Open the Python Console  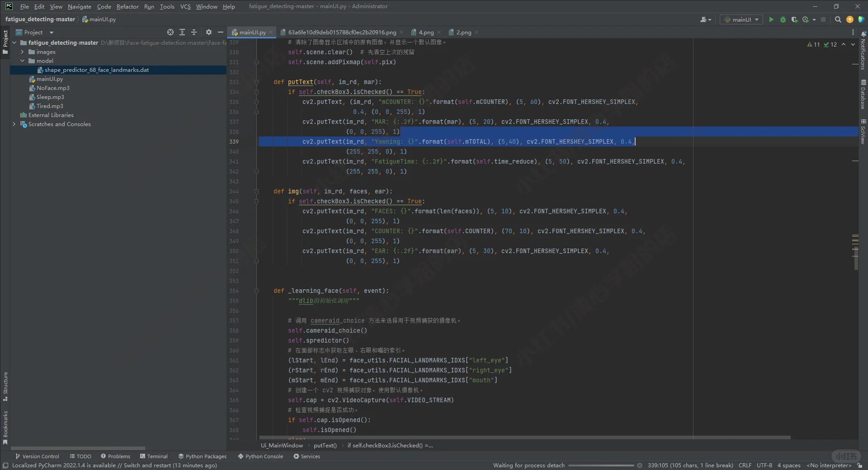tap(260, 456)
